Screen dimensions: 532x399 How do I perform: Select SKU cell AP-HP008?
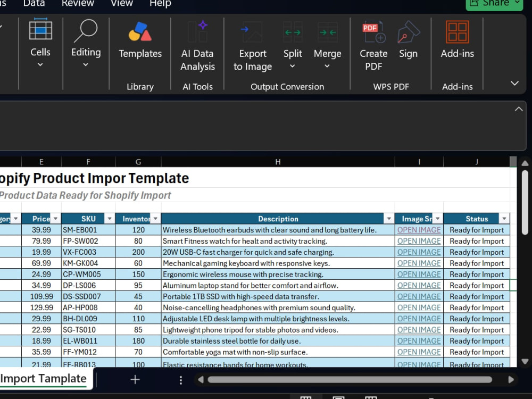(x=88, y=307)
